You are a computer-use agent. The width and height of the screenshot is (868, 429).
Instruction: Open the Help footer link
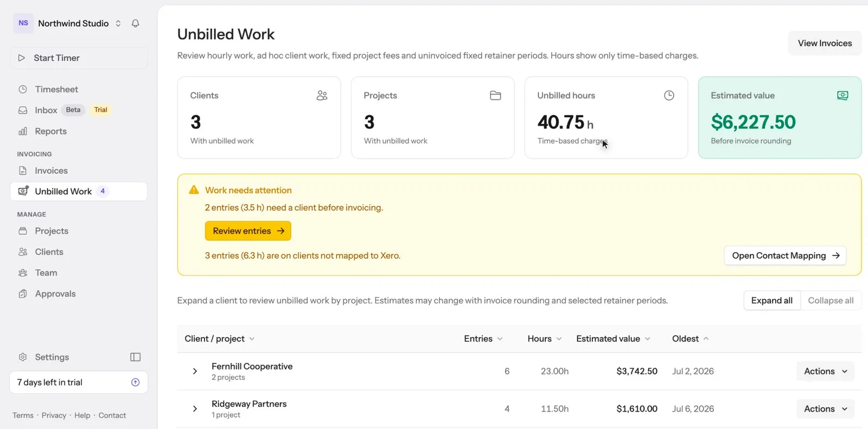tap(82, 415)
